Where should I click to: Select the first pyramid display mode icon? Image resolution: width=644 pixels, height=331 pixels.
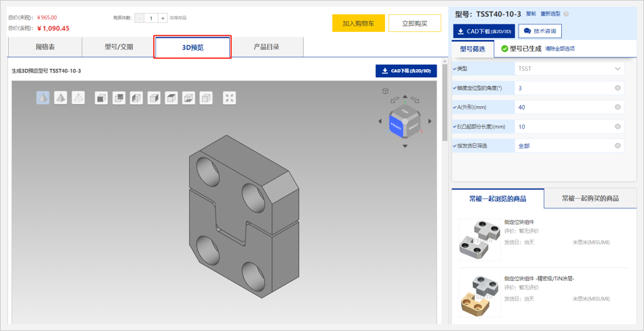[43, 98]
